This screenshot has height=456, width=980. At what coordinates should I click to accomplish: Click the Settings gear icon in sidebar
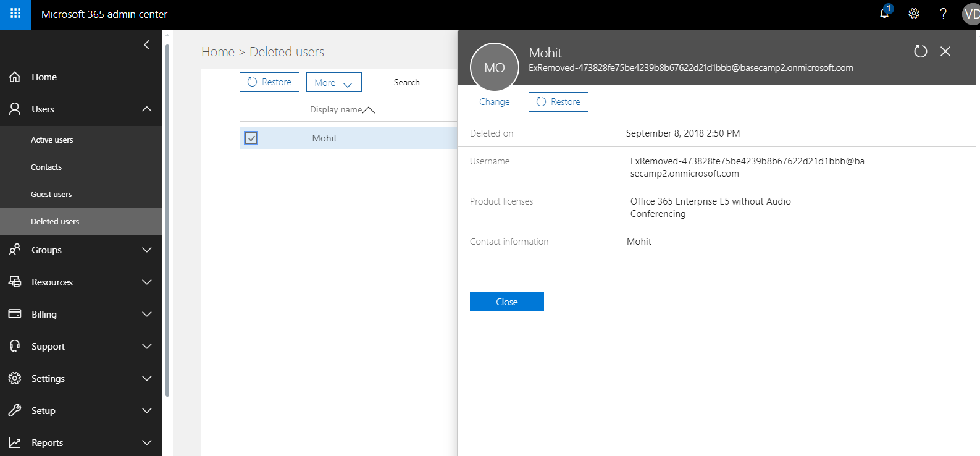[x=15, y=379]
